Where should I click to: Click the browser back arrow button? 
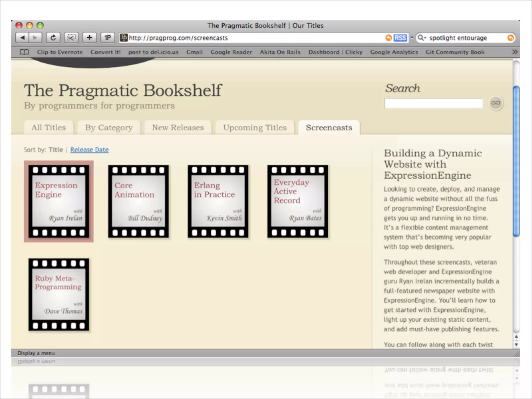(22, 38)
